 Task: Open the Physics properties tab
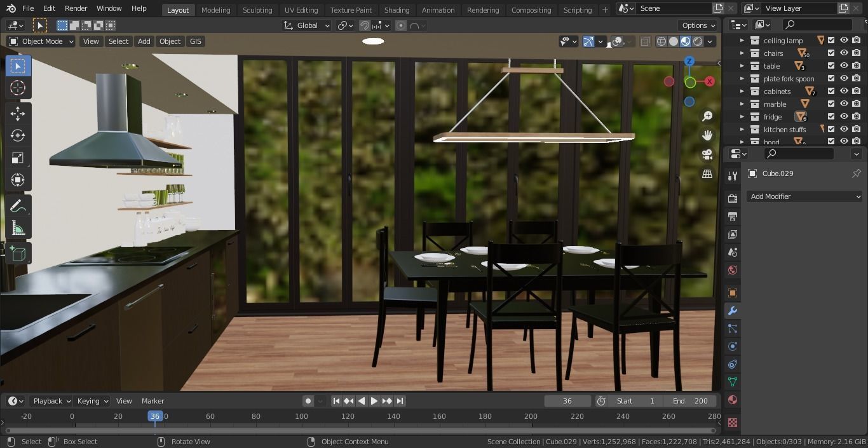coord(733,346)
